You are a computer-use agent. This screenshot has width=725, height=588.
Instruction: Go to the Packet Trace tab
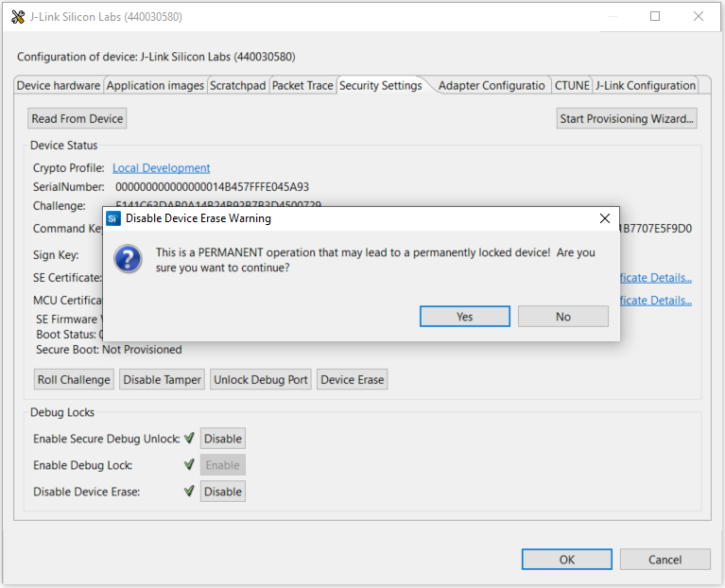point(302,85)
